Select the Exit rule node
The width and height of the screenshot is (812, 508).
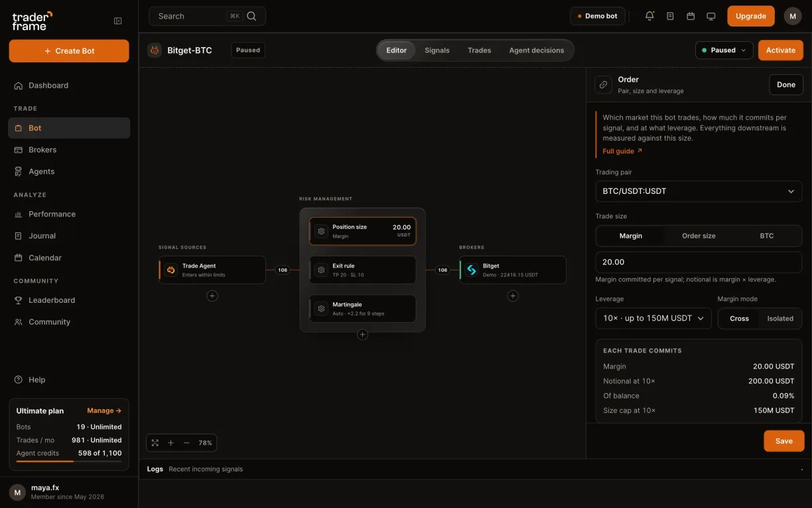pyautogui.click(x=362, y=270)
